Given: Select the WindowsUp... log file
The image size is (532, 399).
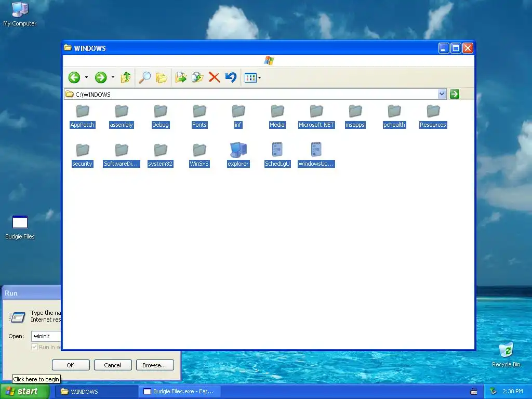Looking at the screenshot, I should [x=316, y=155].
